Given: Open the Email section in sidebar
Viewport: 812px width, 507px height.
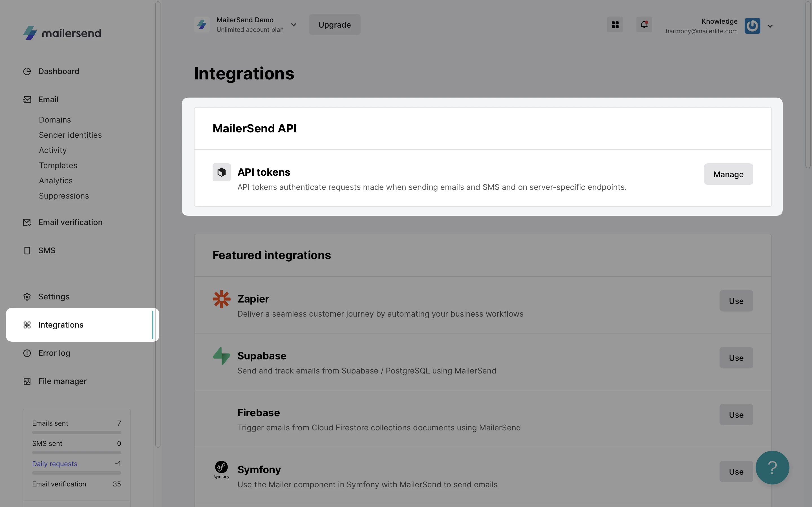Looking at the screenshot, I should click(x=48, y=100).
